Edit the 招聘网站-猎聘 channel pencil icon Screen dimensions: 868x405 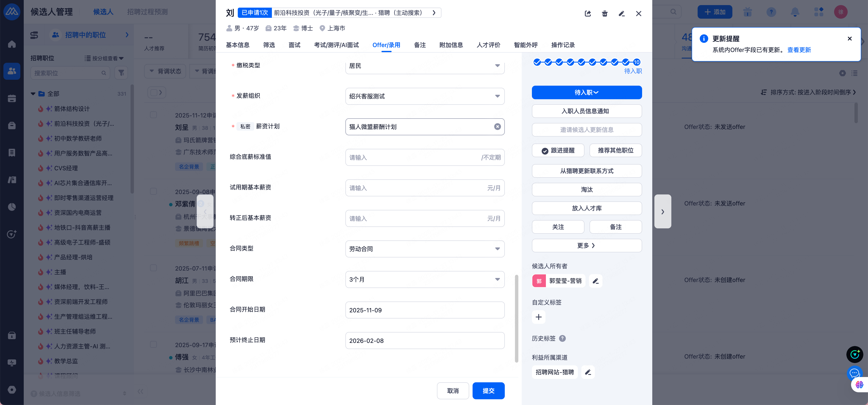click(x=588, y=372)
